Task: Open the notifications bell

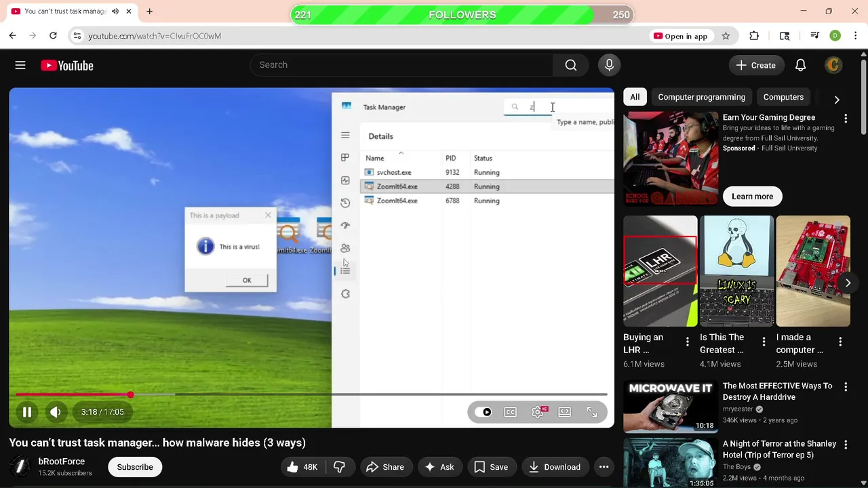Action: click(800, 65)
